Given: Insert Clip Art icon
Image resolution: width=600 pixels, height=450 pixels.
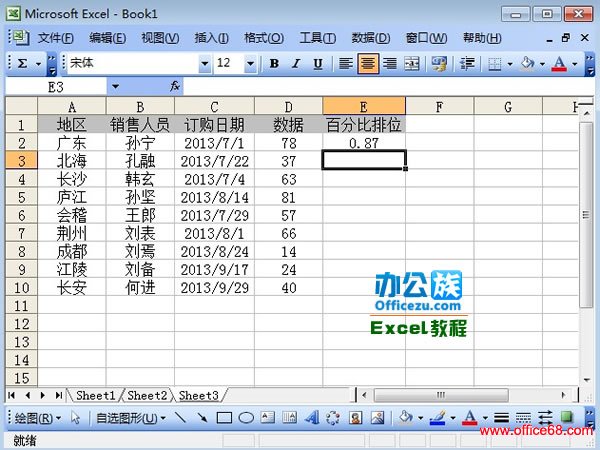Looking at the screenshot, I should pyautogui.click(x=355, y=417).
